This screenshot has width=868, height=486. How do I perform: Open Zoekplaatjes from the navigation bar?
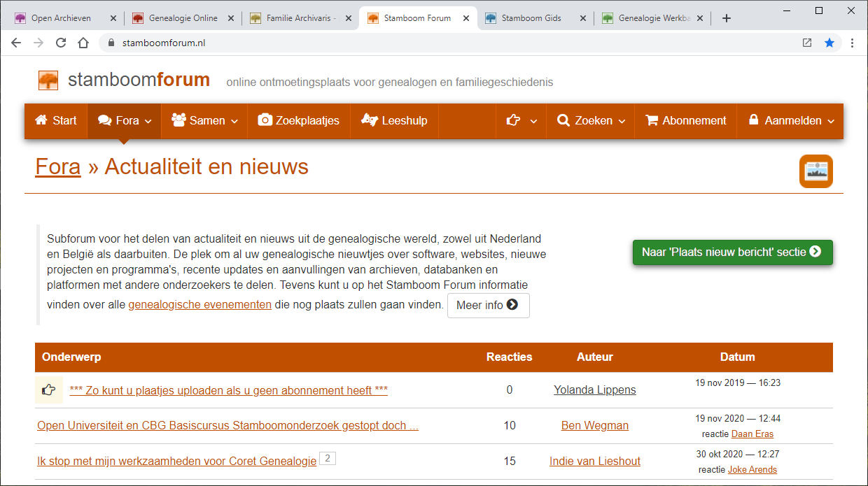pos(299,120)
